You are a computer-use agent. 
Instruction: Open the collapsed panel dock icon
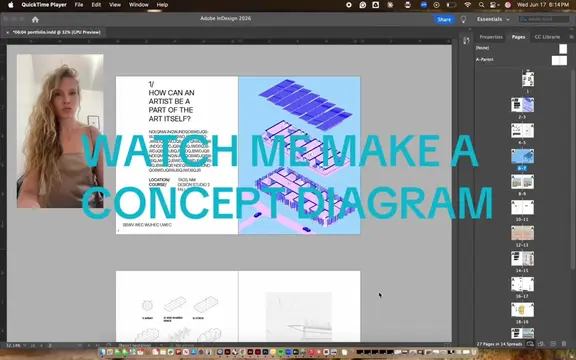click(466, 40)
